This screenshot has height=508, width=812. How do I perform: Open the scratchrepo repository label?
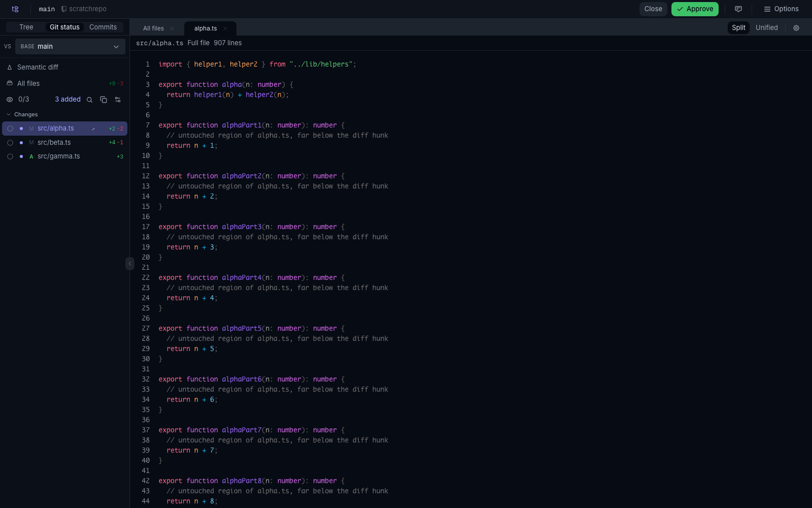click(84, 9)
